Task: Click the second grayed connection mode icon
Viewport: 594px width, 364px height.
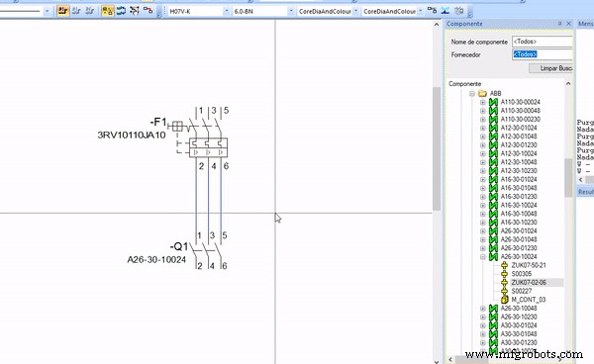Action: (x=89, y=11)
